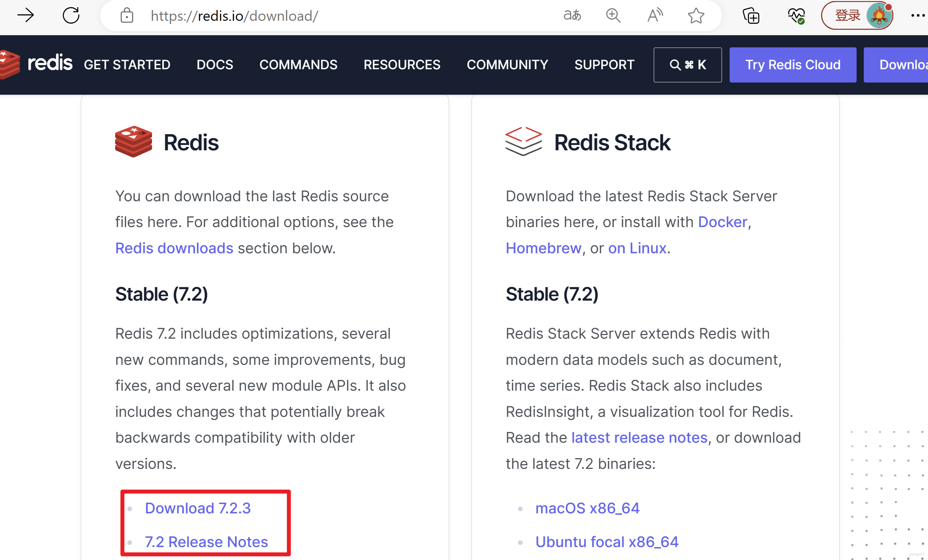The image size is (928, 560).
Task: Open browser essentials heart icon
Action: pos(796,16)
